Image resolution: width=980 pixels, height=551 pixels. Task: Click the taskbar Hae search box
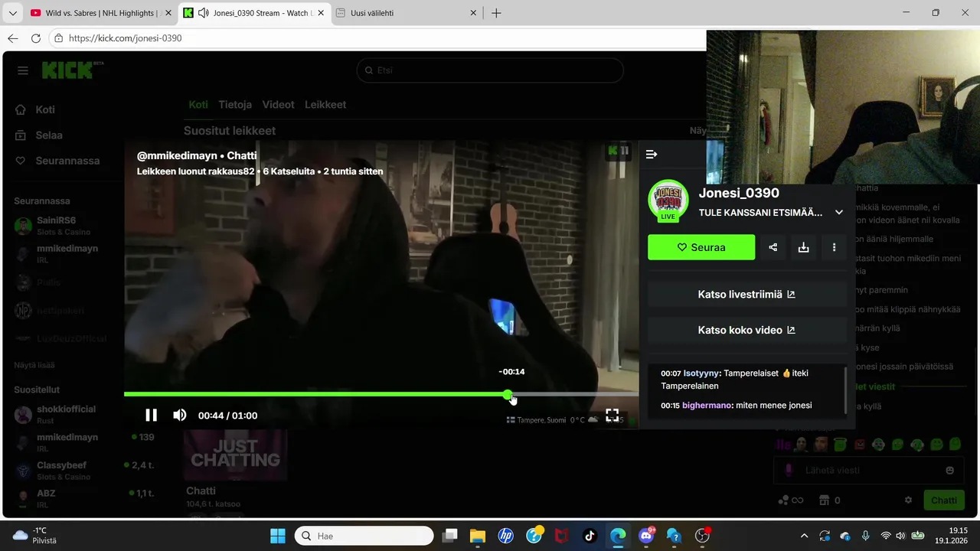364,536
